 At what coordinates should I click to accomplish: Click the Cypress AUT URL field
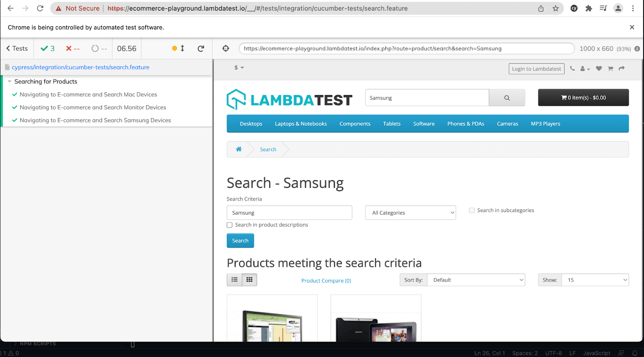(407, 48)
